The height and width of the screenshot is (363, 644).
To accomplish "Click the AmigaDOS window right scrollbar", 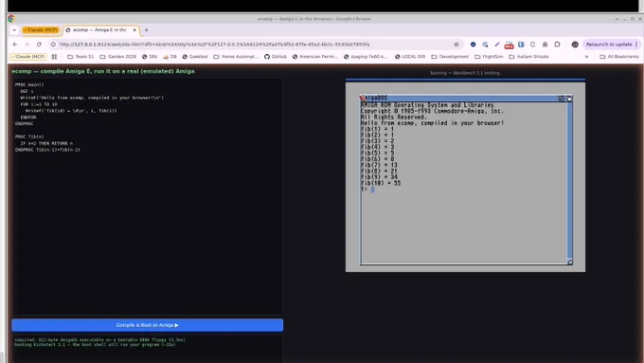I will 570,180.
